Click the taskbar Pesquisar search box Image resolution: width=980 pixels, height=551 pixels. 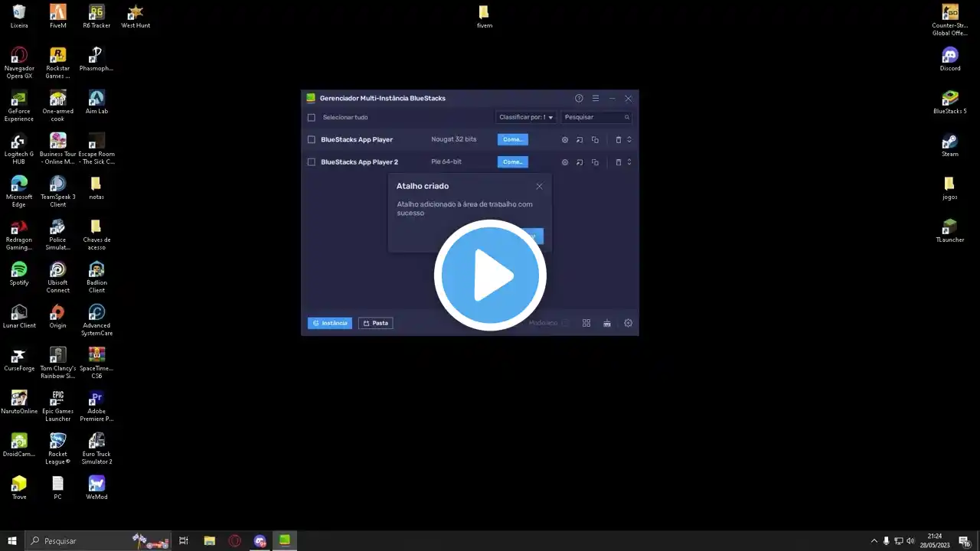point(98,541)
